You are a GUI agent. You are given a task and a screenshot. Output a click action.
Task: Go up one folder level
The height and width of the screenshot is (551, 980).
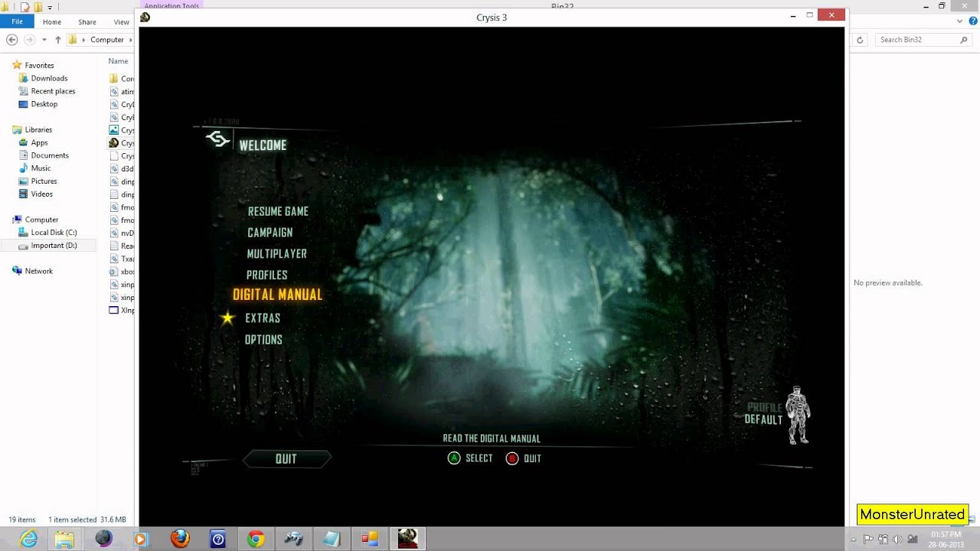57,40
